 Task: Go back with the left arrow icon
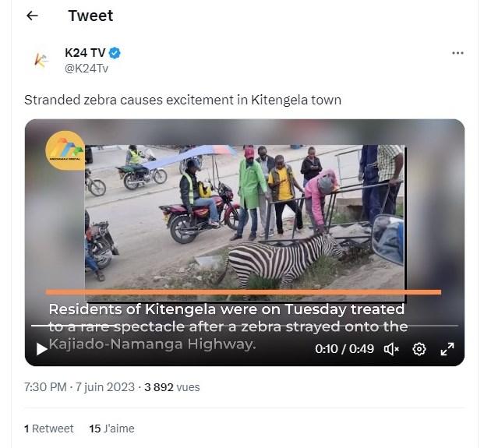click(32, 16)
